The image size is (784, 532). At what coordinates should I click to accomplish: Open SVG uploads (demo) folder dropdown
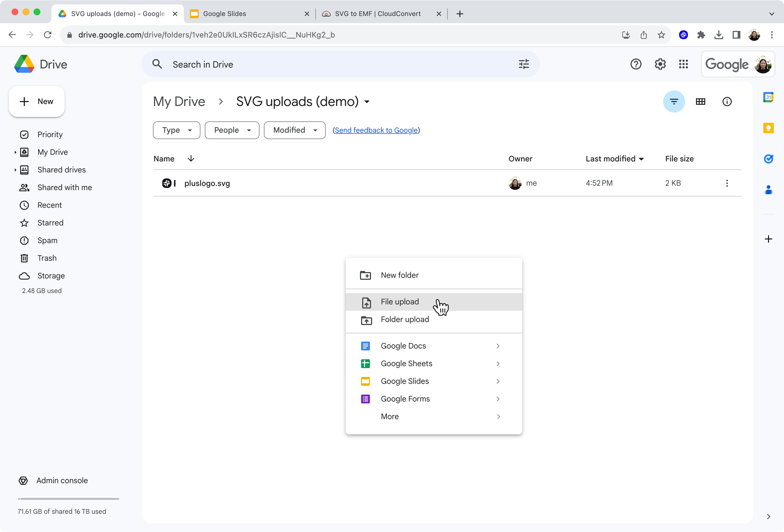[367, 102]
